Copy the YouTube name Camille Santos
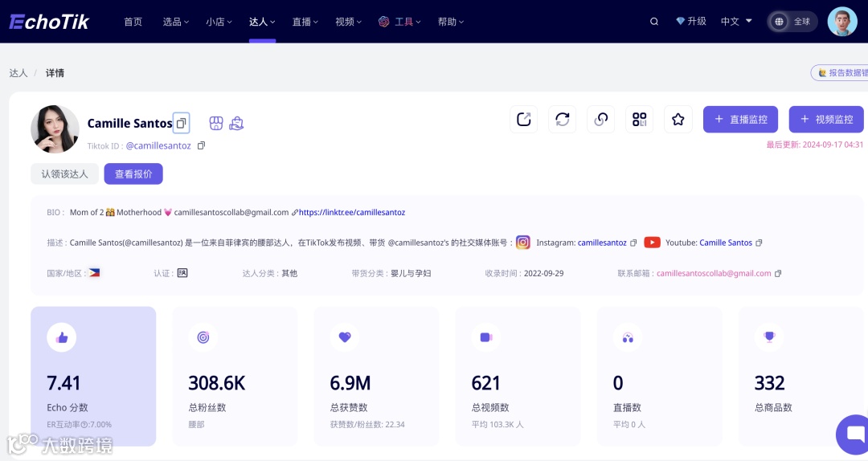The width and height of the screenshot is (868, 461). 759,243
